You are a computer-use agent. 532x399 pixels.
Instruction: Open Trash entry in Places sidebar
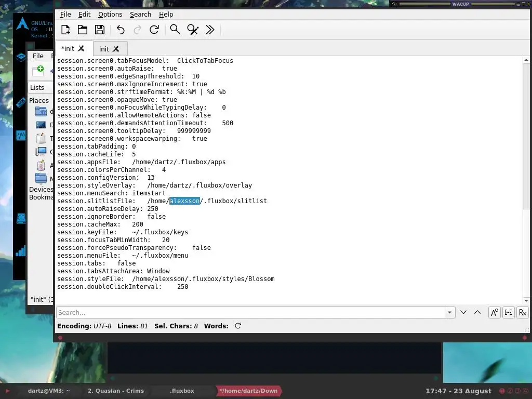pyautogui.click(x=42, y=138)
